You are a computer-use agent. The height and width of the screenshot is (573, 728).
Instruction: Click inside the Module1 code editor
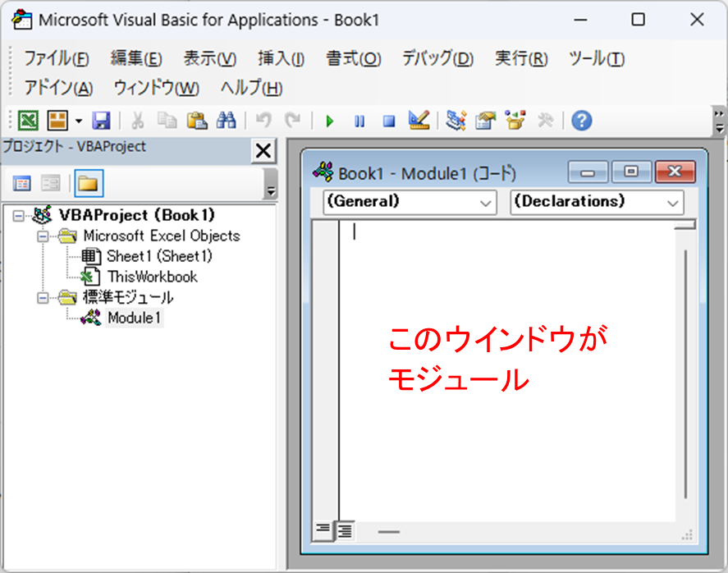[x=507, y=372]
